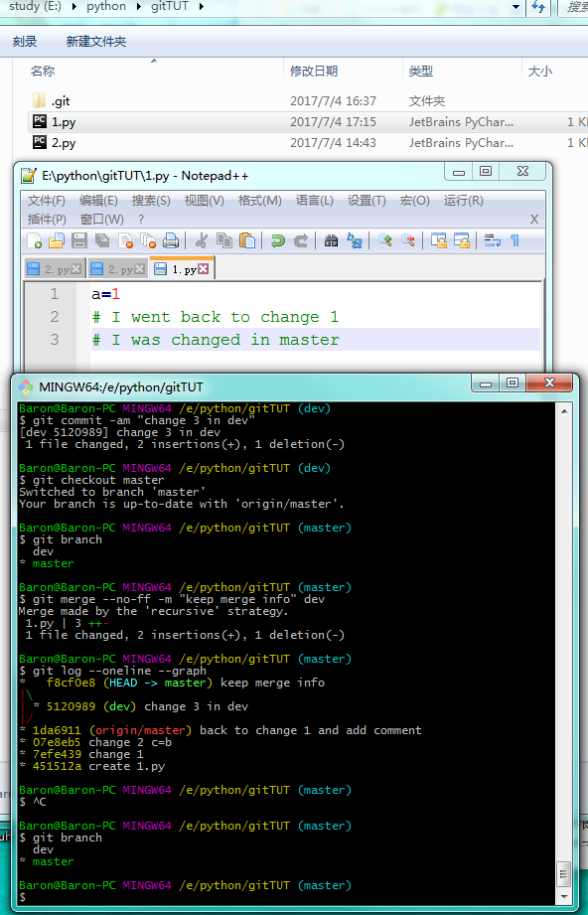Close the 1.py tab with its red X
Image resolution: width=588 pixels, height=915 pixels.
click(x=203, y=269)
